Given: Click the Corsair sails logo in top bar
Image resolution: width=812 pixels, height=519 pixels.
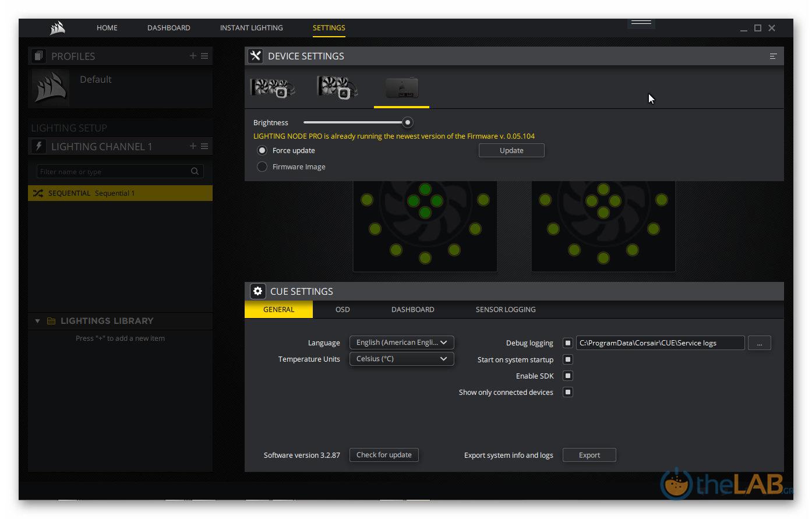Looking at the screenshot, I should tap(57, 27).
